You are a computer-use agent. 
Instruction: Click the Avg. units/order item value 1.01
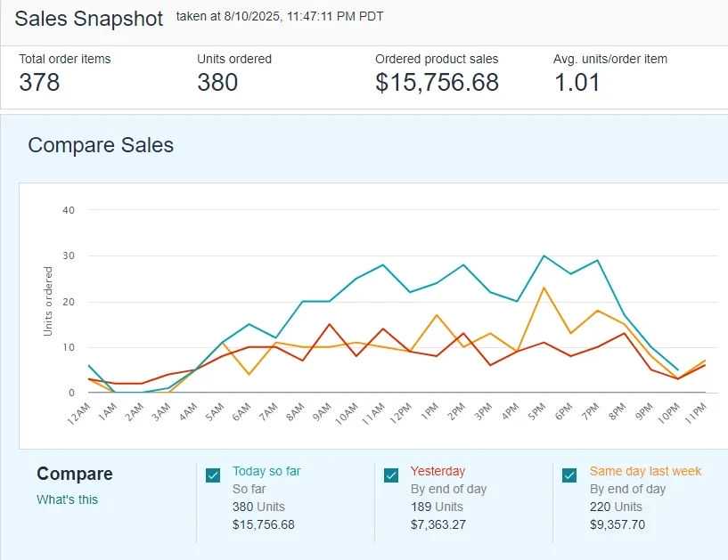coord(577,83)
